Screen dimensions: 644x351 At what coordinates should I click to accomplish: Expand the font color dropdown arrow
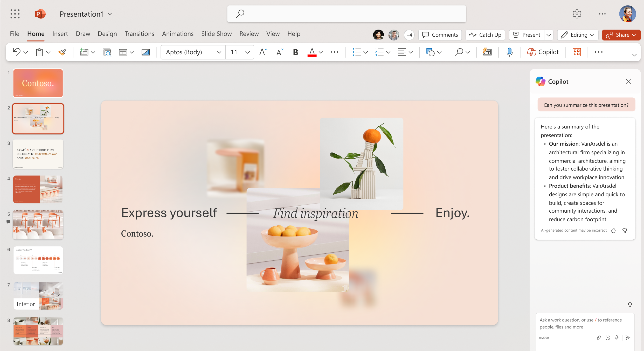coord(321,52)
